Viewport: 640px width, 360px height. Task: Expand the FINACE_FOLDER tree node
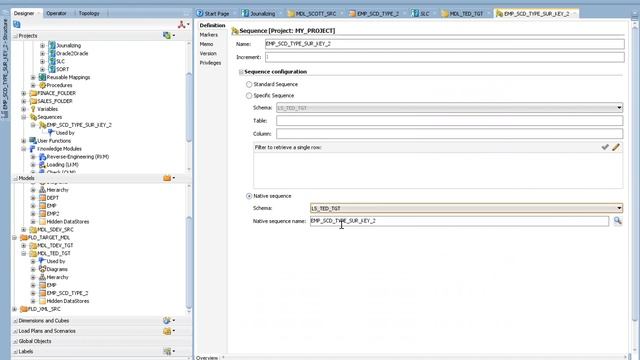pyautogui.click(x=24, y=93)
